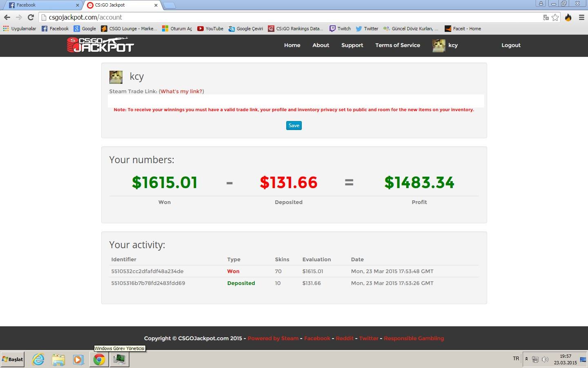Open file explorer folder taskbar icon
Viewport: 588px width, 368px height.
58,359
